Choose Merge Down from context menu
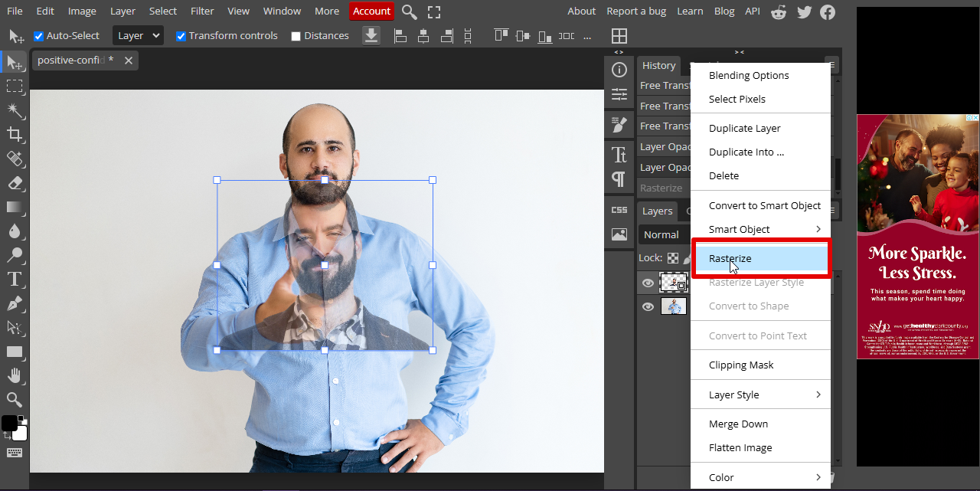 coord(761,424)
